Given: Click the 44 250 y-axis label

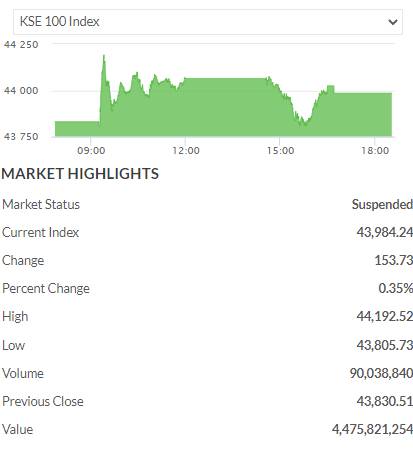Looking at the screenshot, I should (x=21, y=45).
